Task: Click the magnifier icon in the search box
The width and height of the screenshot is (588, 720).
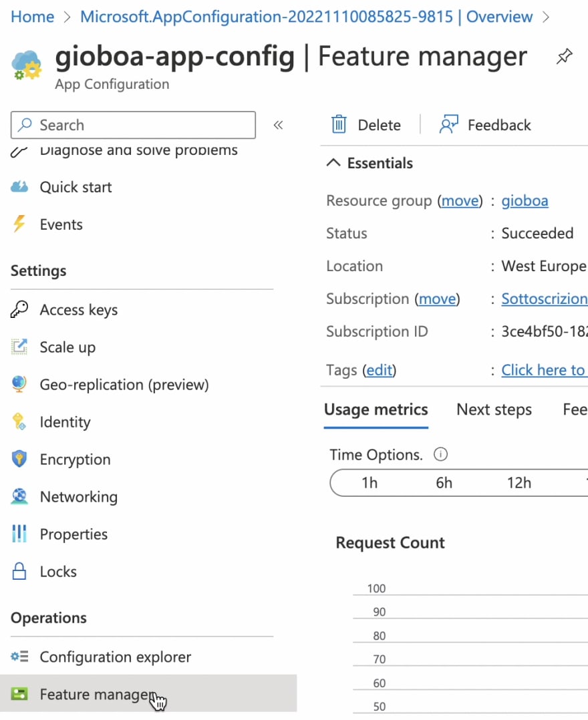Action: pyautogui.click(x=25, y=125)
